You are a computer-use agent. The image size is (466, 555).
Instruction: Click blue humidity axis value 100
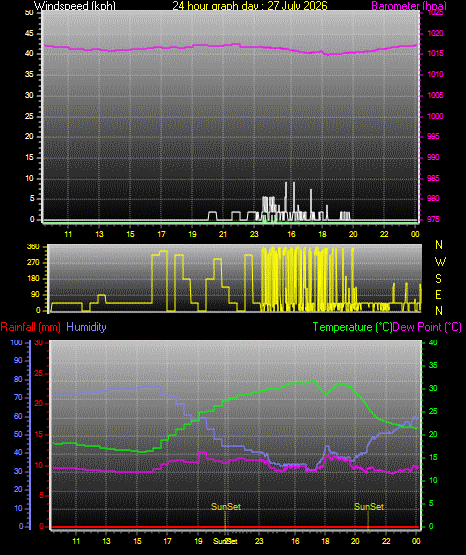point(17,343)
